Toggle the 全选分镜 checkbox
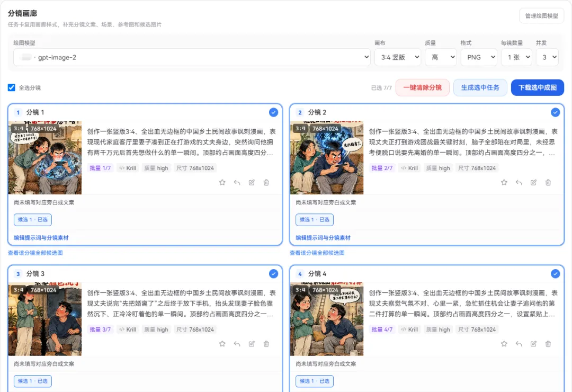Screen dimensions: 572x392 [x=12, y=87]
